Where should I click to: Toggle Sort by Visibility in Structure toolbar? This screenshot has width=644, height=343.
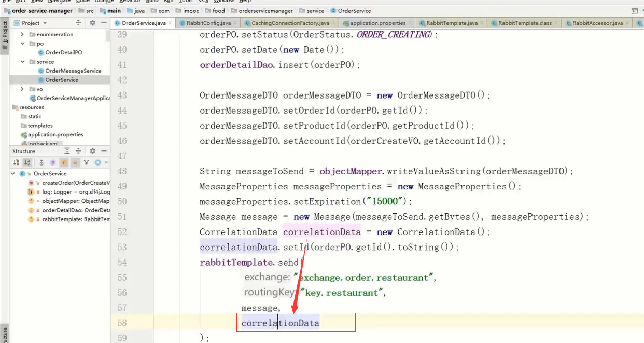(16, 162)
